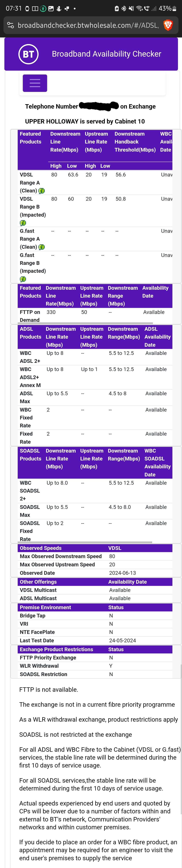The width and height of the screenshot is (182, 868).
Task: Tap info icon beside G.fast Range A (Clean)
Action: point(41,247)
